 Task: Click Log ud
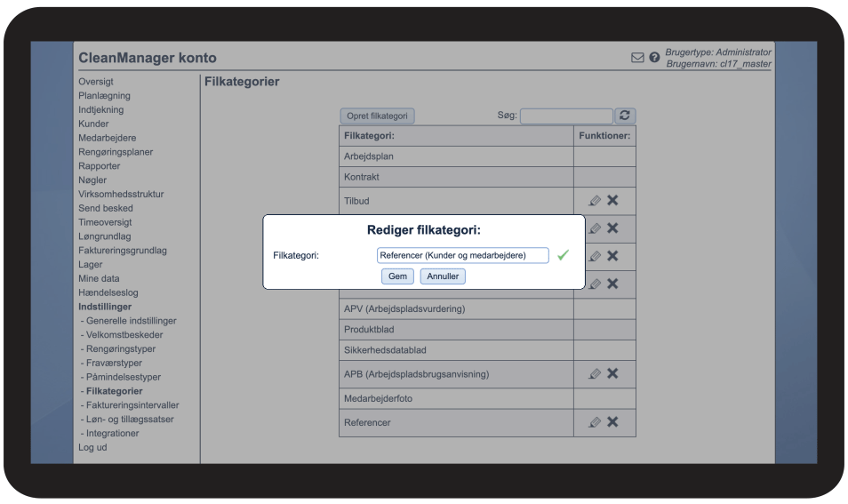[92, 447]
